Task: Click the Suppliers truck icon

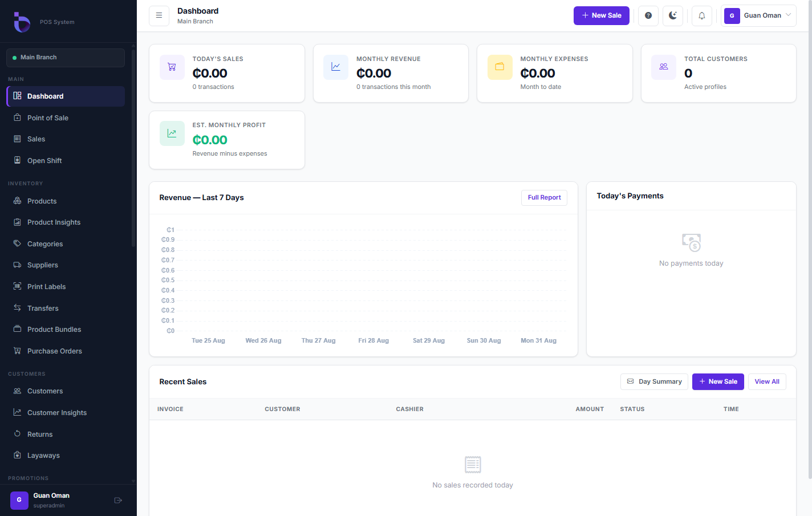Action: pyautogui.click(x=17, y=265)
